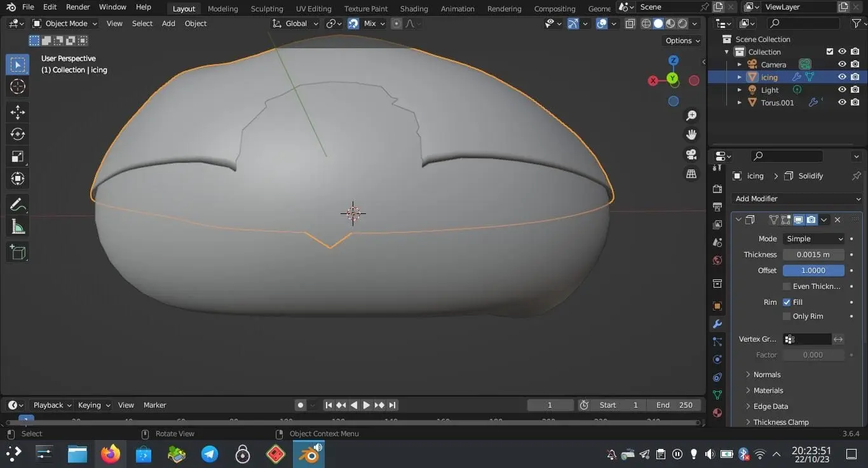Choose the Annotate pencil tool
The width and height of the screenshot is (868, 468).
point(18,204)
